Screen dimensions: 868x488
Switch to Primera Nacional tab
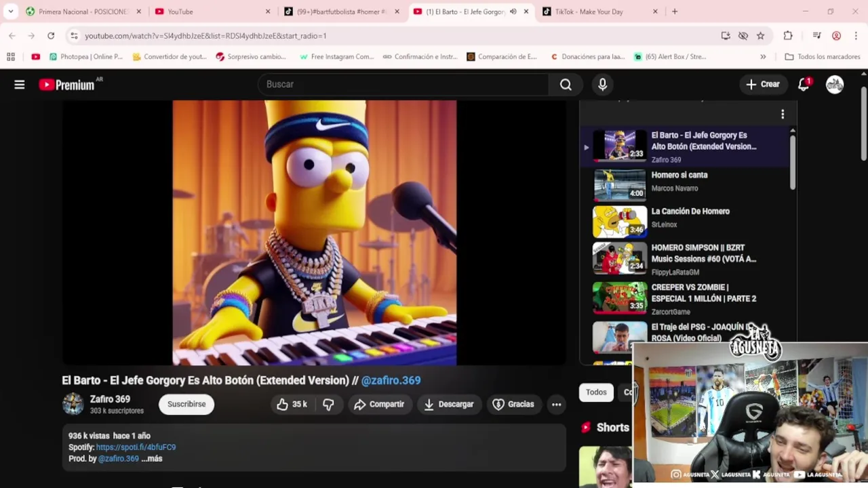pos(81,12)
